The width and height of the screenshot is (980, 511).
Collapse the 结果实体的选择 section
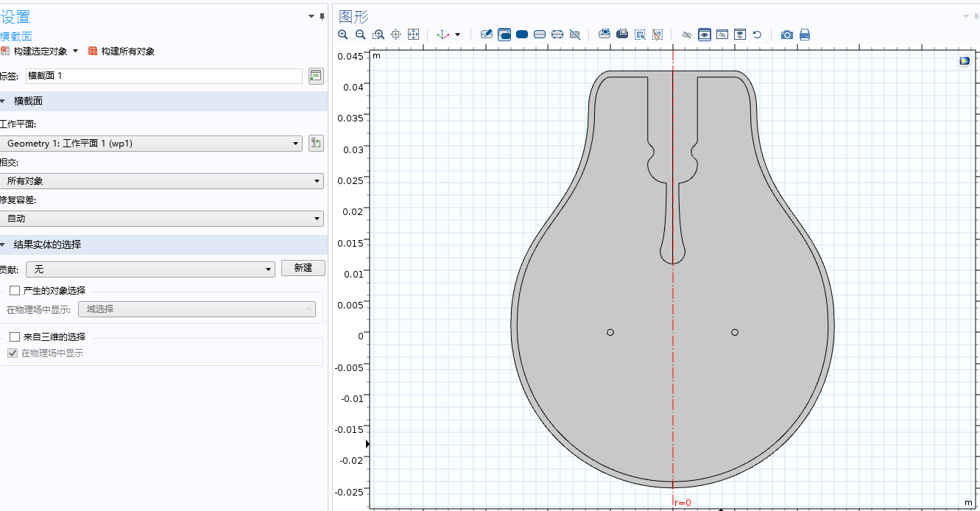163,244
